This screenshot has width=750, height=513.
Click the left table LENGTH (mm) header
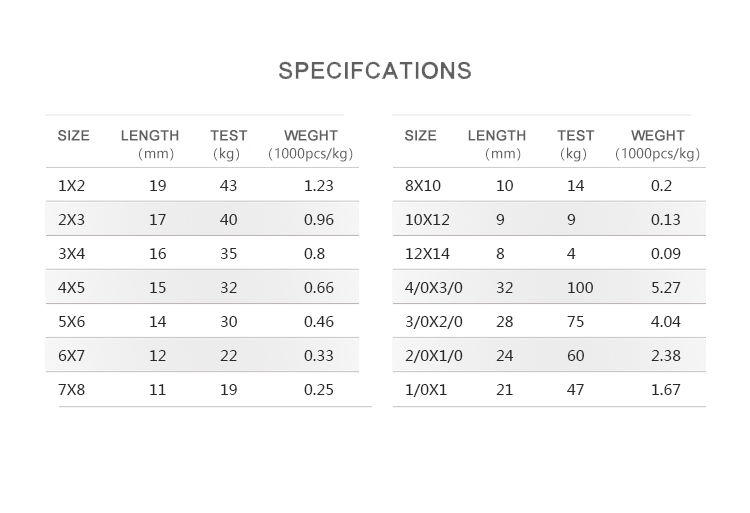pos(150,144)
